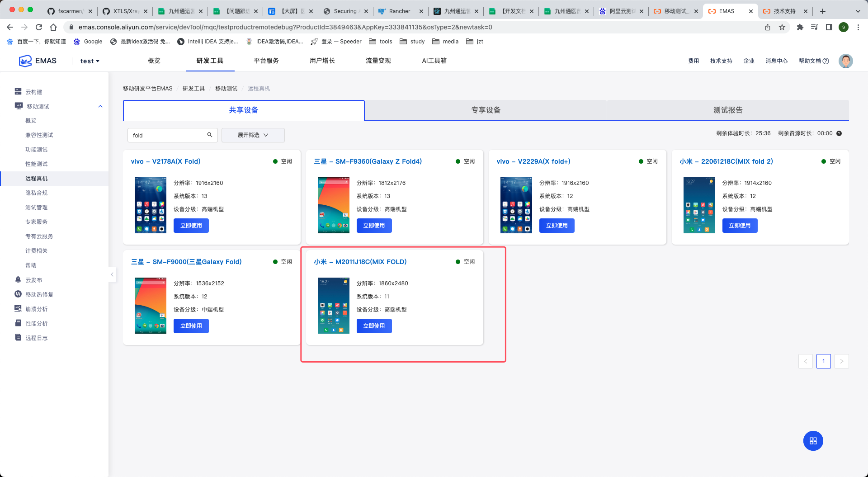868x477 pixels.
Task: Open the 隐私合规 sidebar item
Action: (x=37, y=193)
